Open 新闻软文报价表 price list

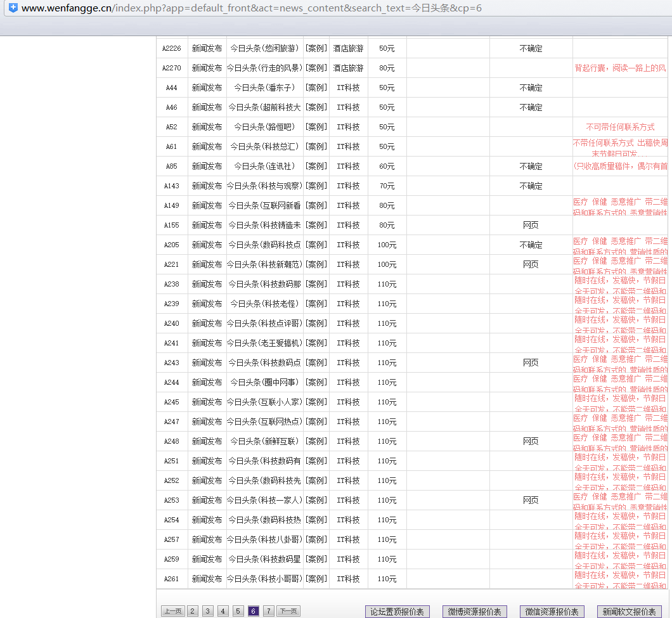(630, 612)
